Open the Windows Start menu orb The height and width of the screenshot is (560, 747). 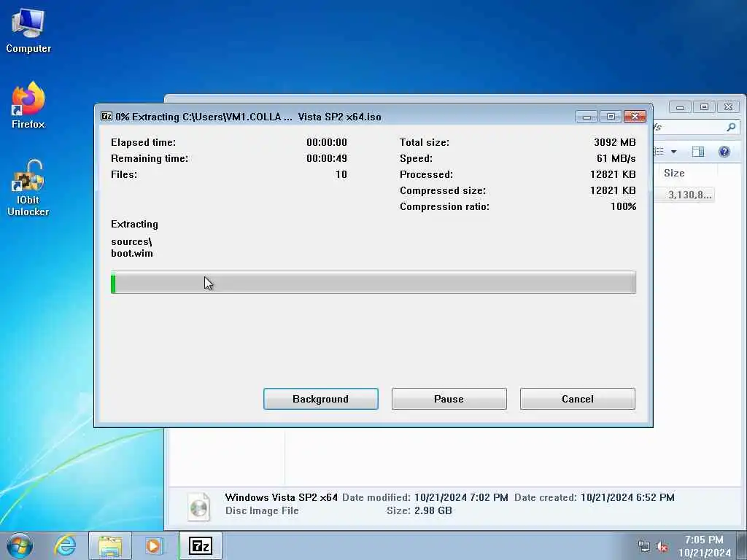pos(20,545)
